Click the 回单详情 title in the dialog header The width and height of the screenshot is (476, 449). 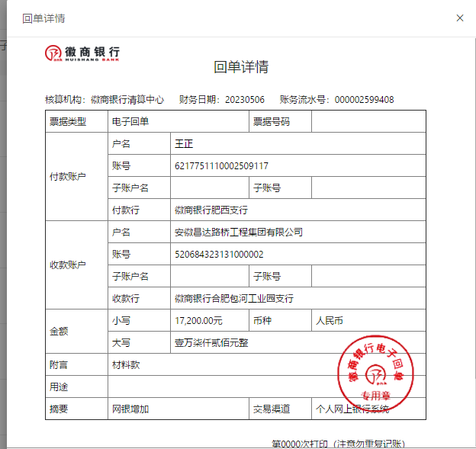pos(43,18)
